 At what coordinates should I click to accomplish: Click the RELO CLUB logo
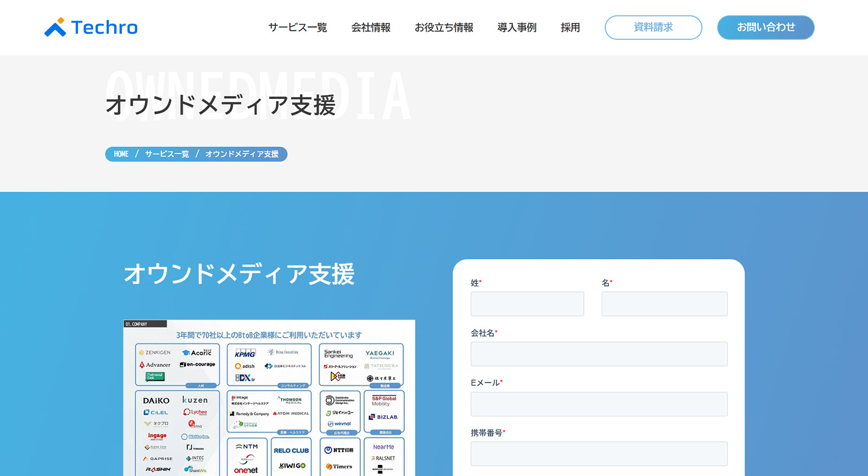291,450
